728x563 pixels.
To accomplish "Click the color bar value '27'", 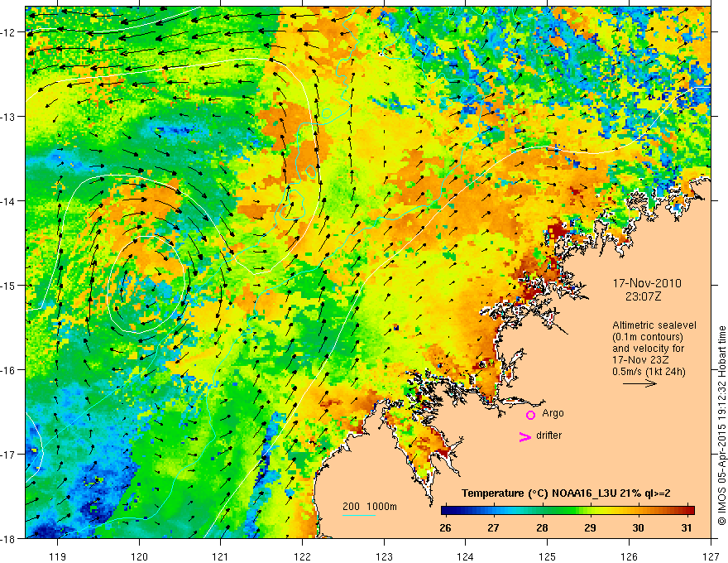I will 493,528.
